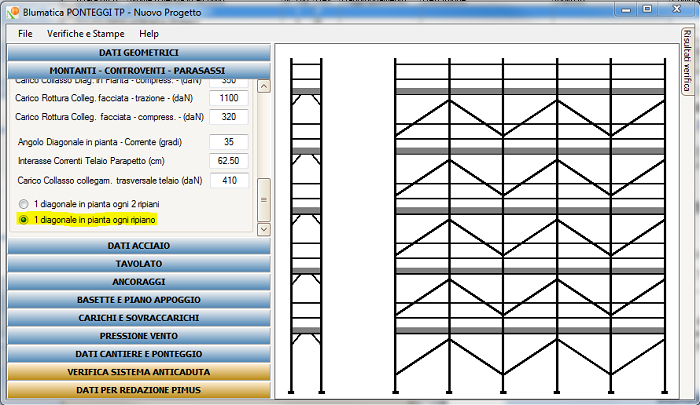Click the Angolo Diagonale in pianta field
The width and height of the screenshot is (700, 405).
point(229,142)
